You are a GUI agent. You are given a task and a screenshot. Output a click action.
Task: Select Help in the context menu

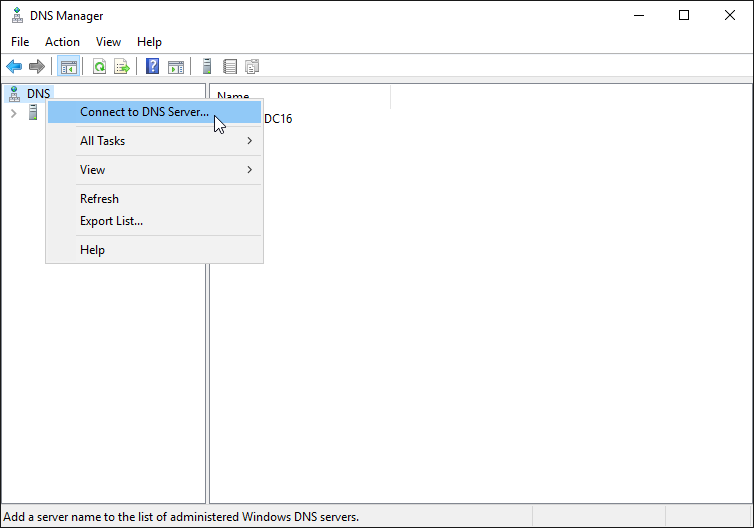(x=154, y=250)
